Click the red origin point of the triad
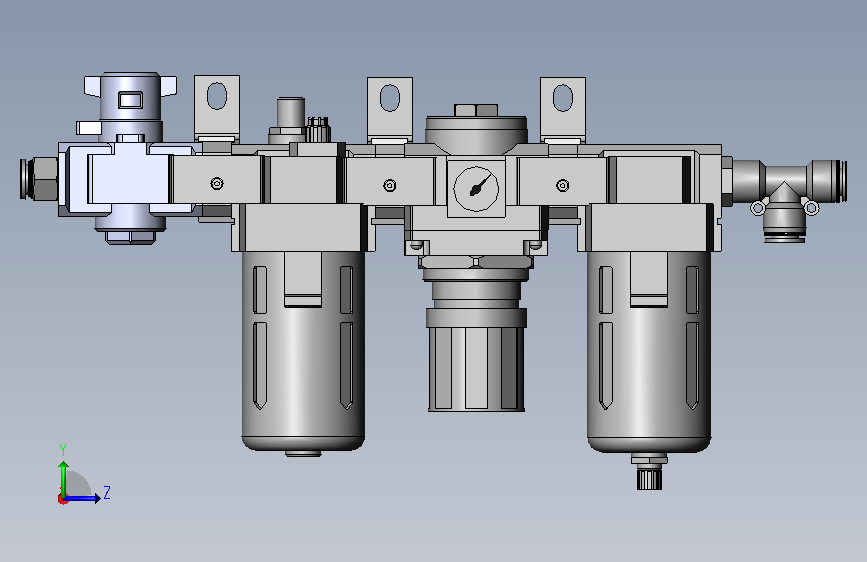This screenshot has width=867, height=562. pyautogui.click(x=62, y=499)
